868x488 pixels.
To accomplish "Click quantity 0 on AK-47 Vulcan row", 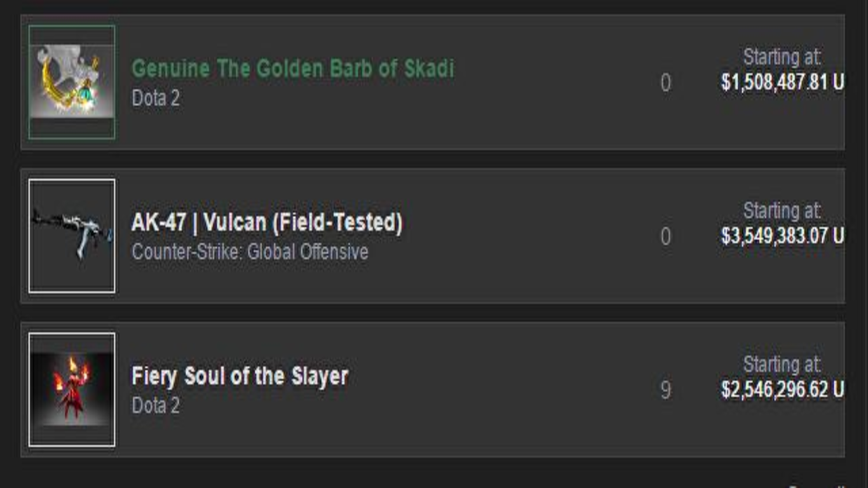I will click(x=665, y=237).
